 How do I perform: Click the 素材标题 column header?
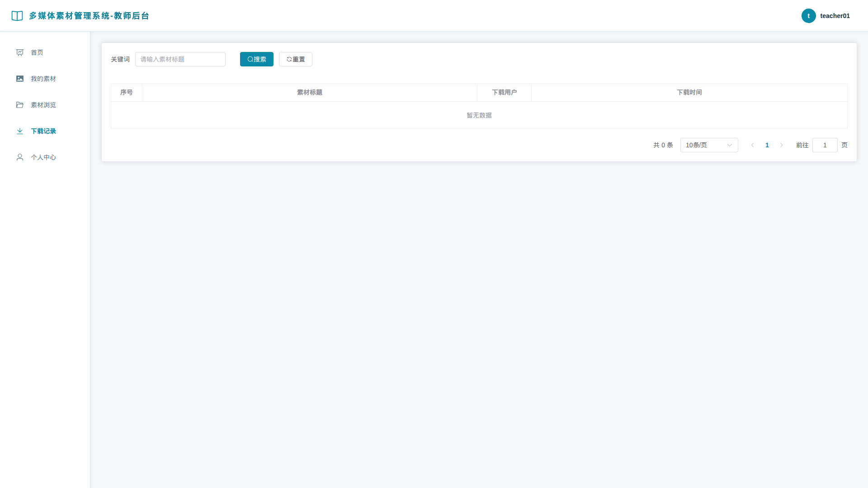click(x=310, y=92)
